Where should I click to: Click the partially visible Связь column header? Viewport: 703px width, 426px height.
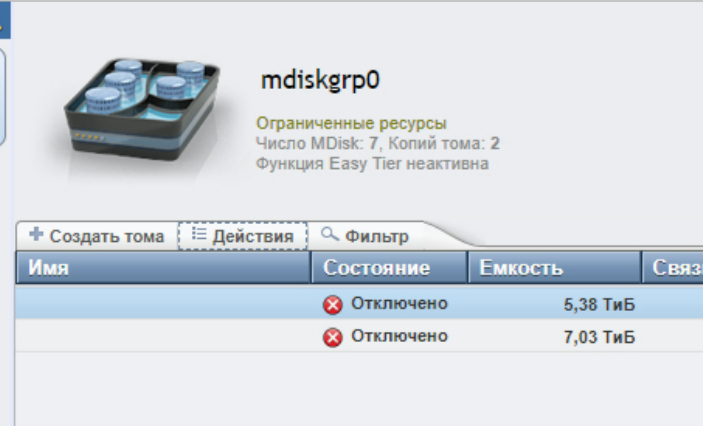click(673, 268)
